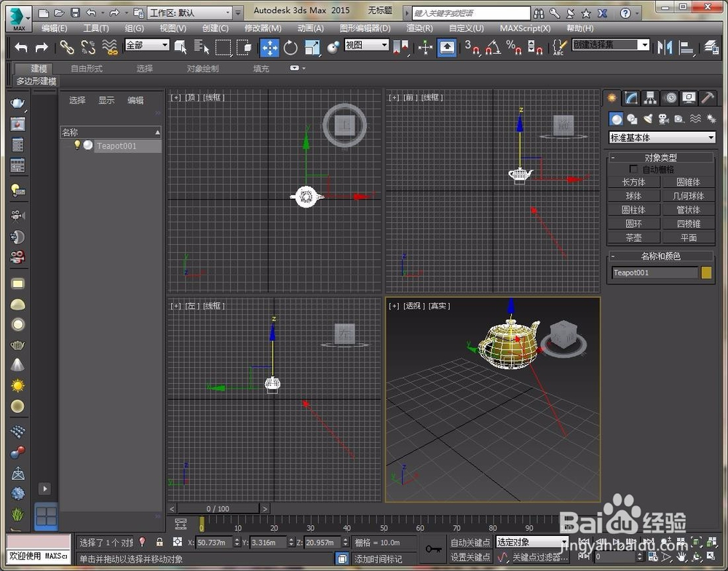This screenshot has width=728, height=571.
Task: Toggle the Percent Snap icon
Action: [x=513, y=47]
